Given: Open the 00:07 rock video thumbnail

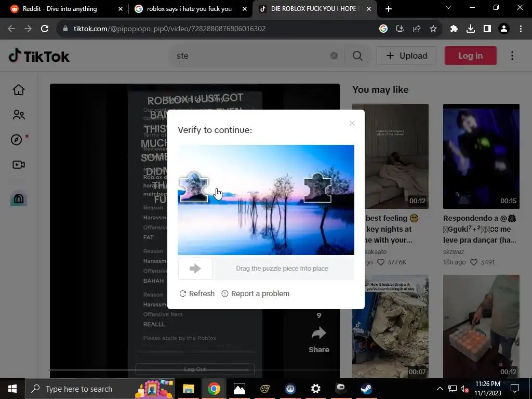Looking at the screenshot, I should tap(390, 326).
